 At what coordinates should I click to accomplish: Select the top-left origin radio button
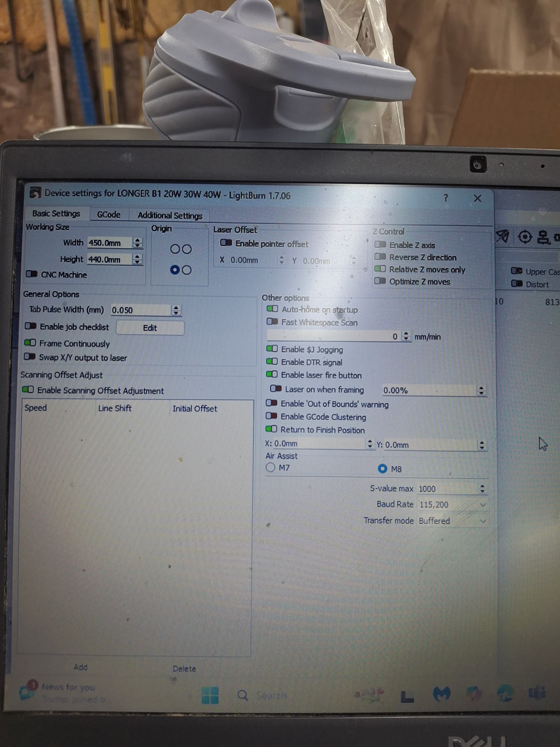coord(175,249)
